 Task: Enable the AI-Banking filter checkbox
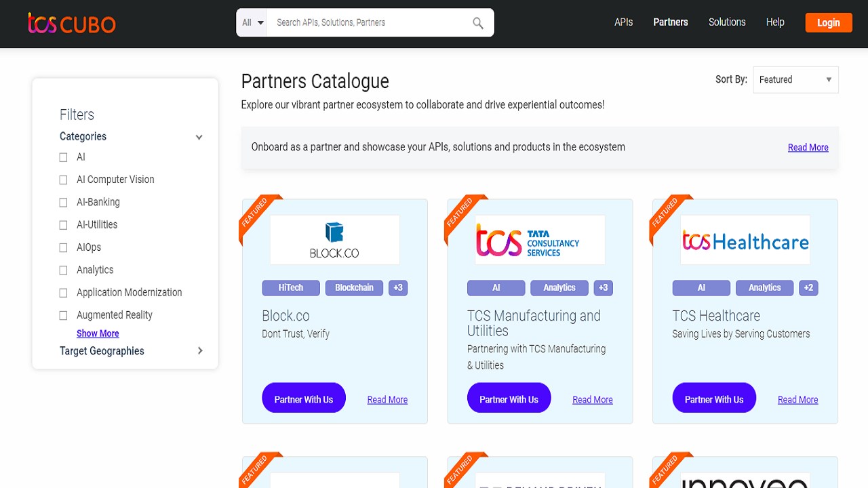pyautogui.click(x=63, y=202)
